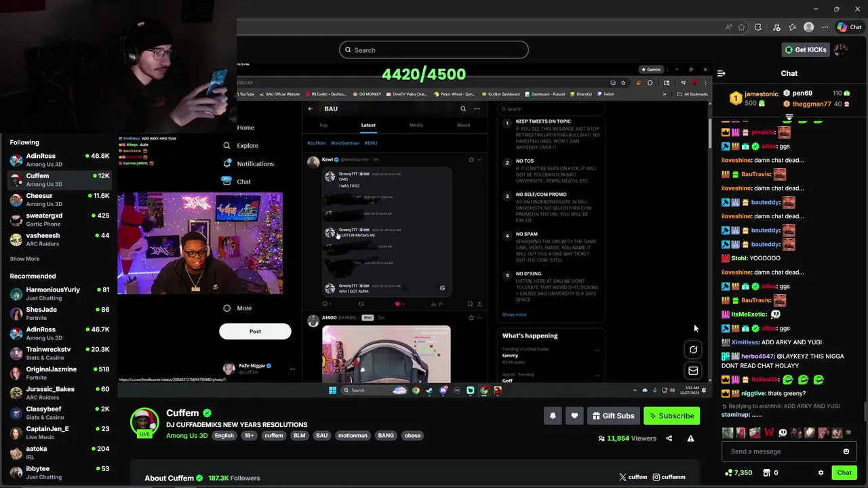The height and width of the screenshot is (488, 868).
Task: Click the envelope icon beside chat
Action: (x=693, y=371)
